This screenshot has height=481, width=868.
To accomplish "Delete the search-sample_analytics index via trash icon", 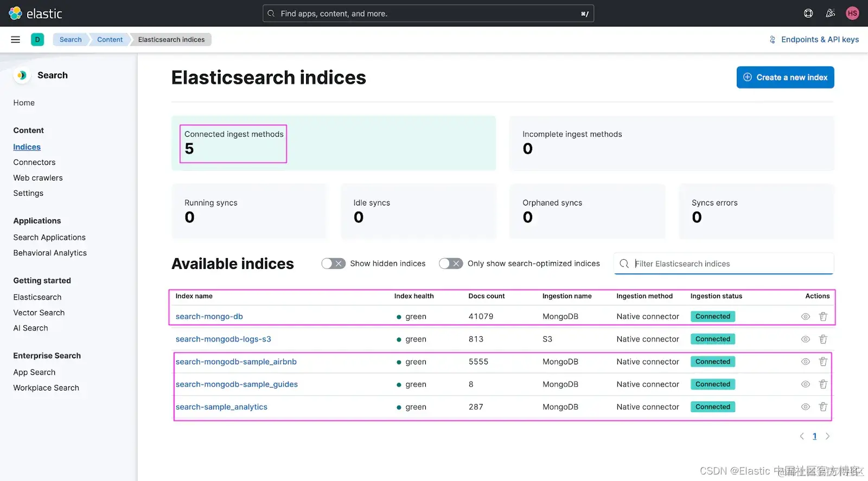I will coord(823,407).
